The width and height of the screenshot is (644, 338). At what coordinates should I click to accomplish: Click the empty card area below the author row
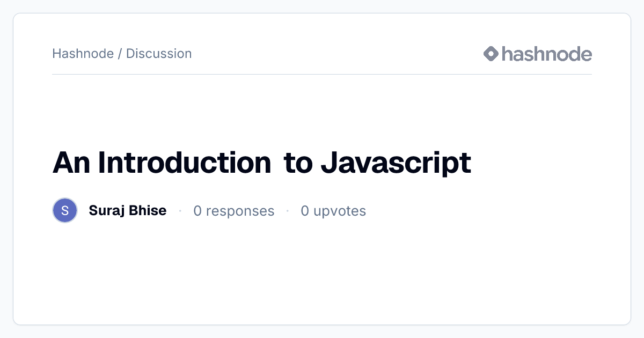tap(322, 274)
